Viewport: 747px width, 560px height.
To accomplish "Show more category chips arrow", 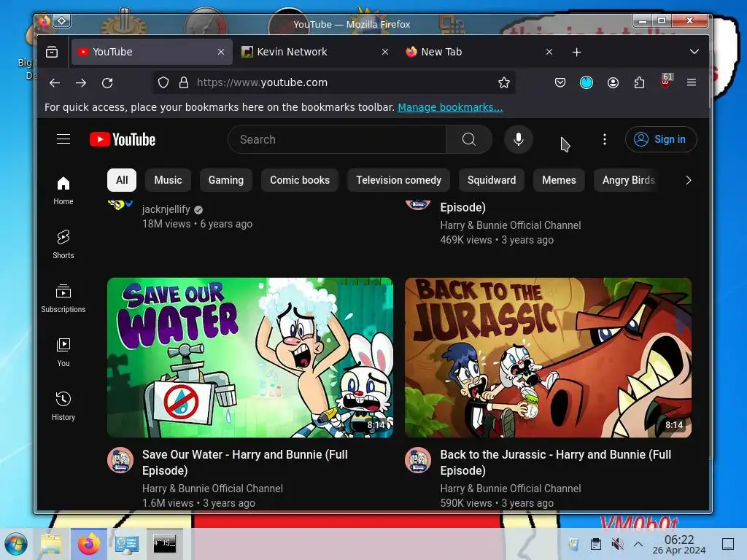I will coord(689,181).
